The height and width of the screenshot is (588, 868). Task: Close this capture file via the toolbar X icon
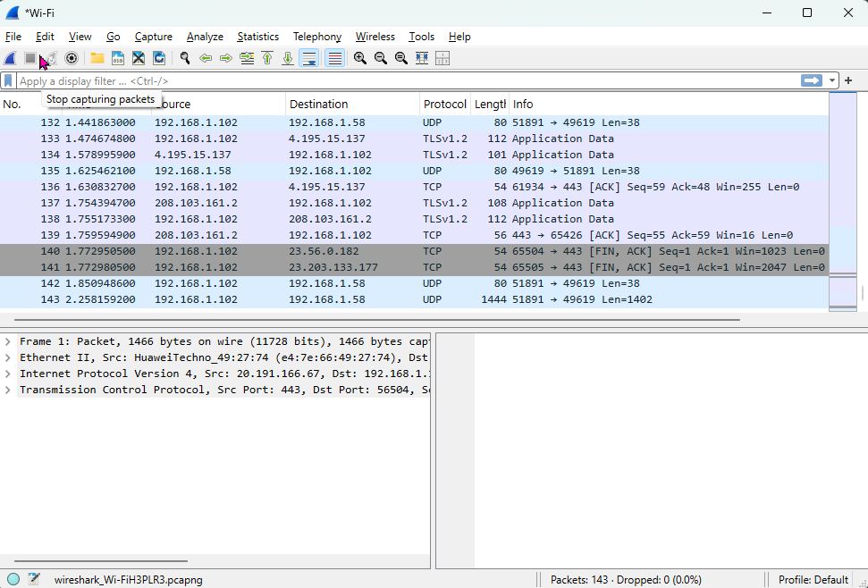(x=139, y=58)
